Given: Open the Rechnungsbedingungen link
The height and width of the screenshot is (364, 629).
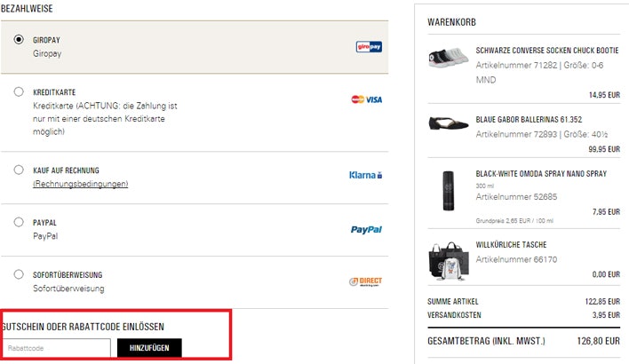Looking at the screenshot, I should coord(81,184).
